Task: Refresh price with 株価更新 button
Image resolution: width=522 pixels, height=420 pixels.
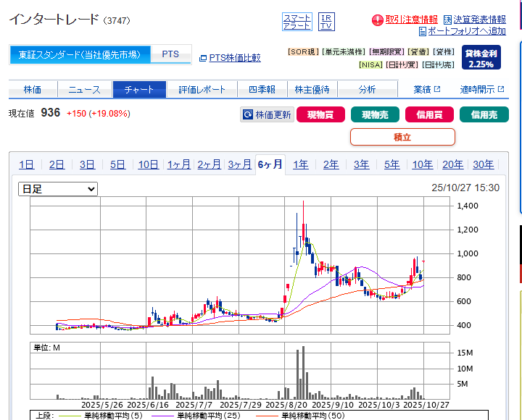Action: click(x=267, y=114)
